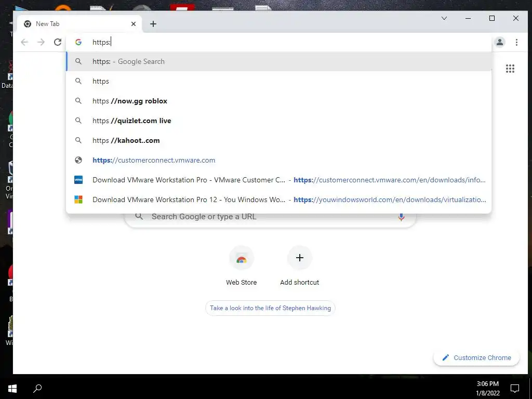Choose the 'https //quizlet.com live' suggestion
Viewport: 532px width, 399px height.
[279, 121]
